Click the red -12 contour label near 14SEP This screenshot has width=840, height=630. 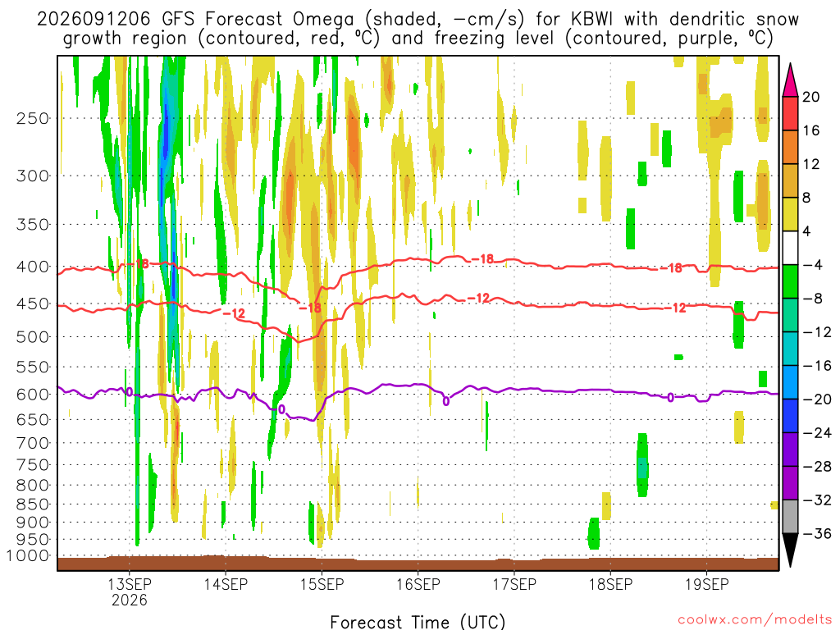pos(233,313)
